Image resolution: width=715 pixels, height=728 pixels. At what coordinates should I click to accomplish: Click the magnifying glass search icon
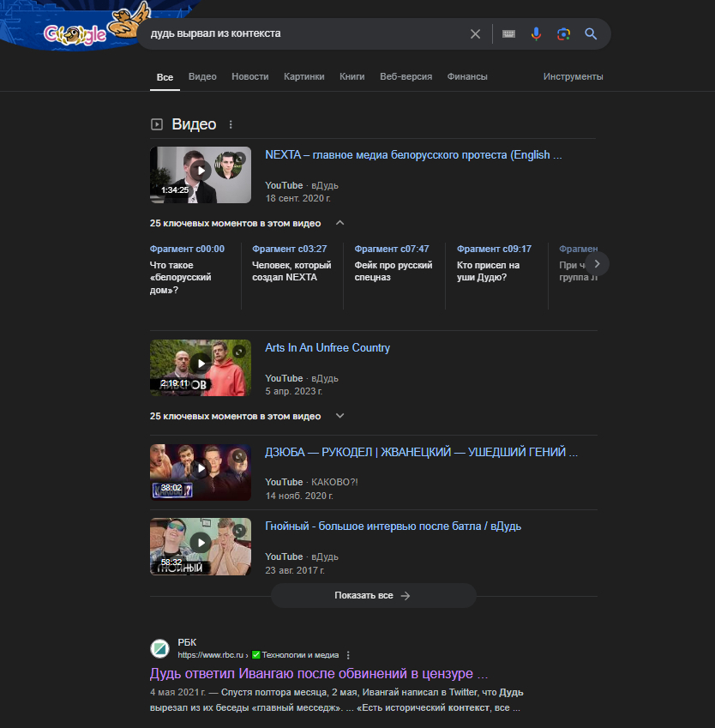(x=591, y=34)
